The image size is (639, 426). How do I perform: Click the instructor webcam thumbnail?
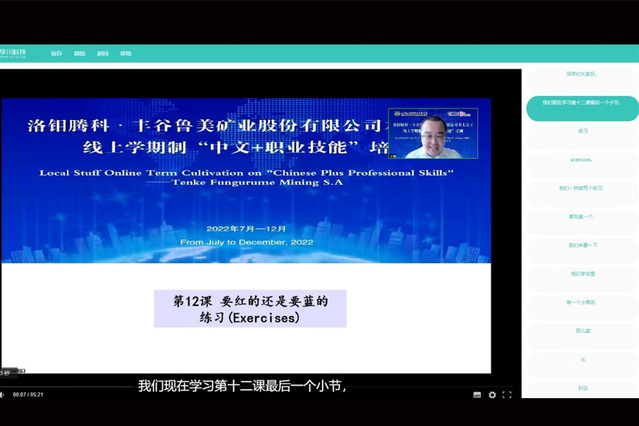pos(432,134)
